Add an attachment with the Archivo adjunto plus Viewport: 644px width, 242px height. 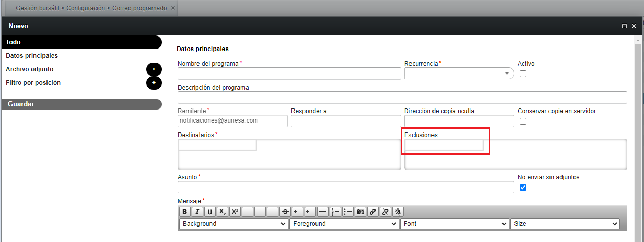[154, 69]
